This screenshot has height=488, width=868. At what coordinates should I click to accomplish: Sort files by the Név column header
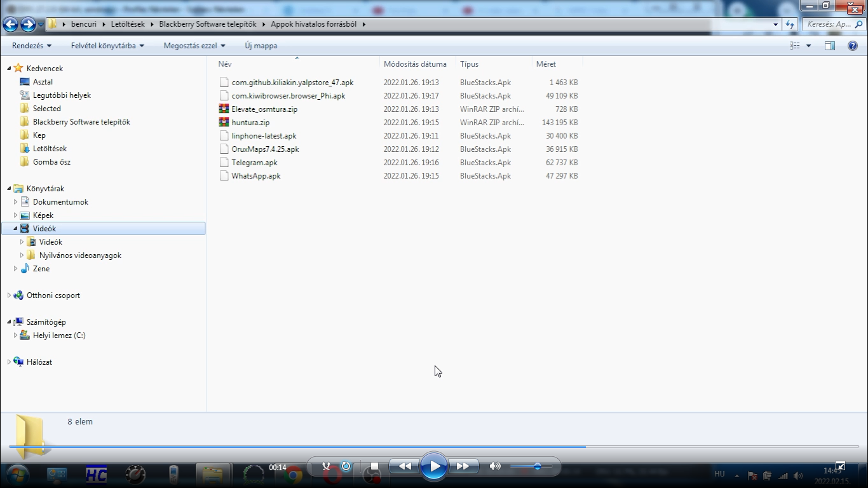pyautogui.click(x=297, y=64)
